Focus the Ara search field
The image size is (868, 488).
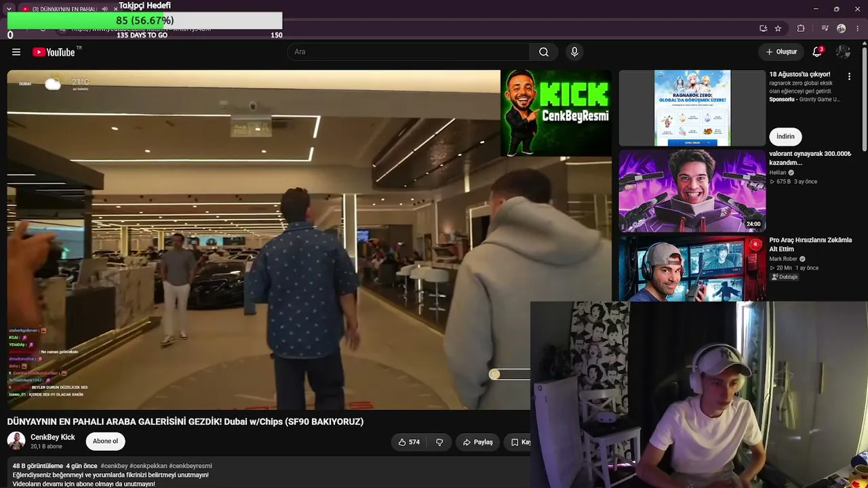pos(409,52)
